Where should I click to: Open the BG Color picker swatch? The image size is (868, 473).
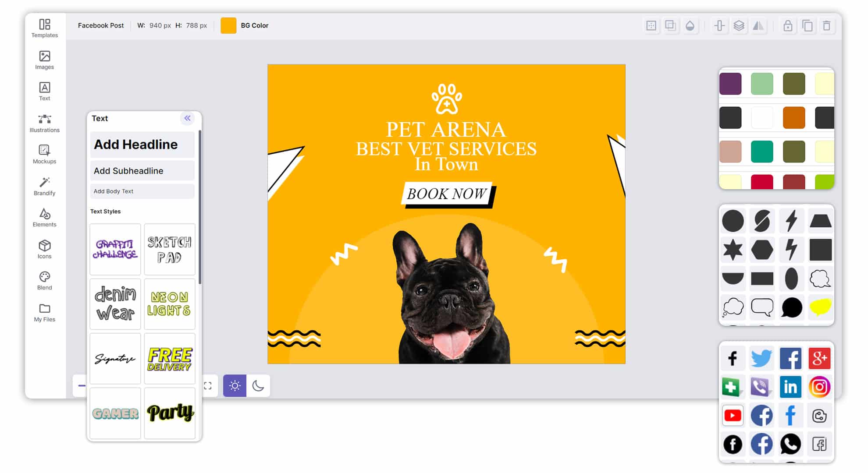228,25
